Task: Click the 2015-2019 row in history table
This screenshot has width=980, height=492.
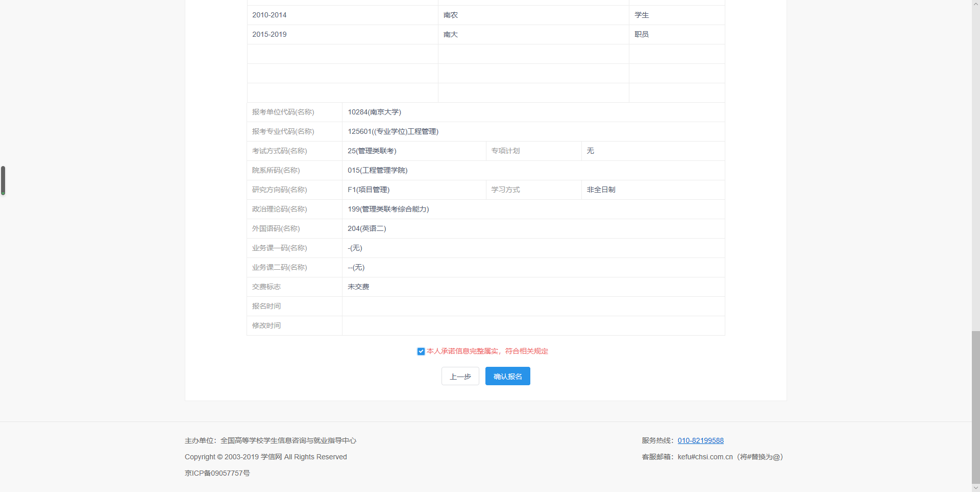Action: [269, 34]
